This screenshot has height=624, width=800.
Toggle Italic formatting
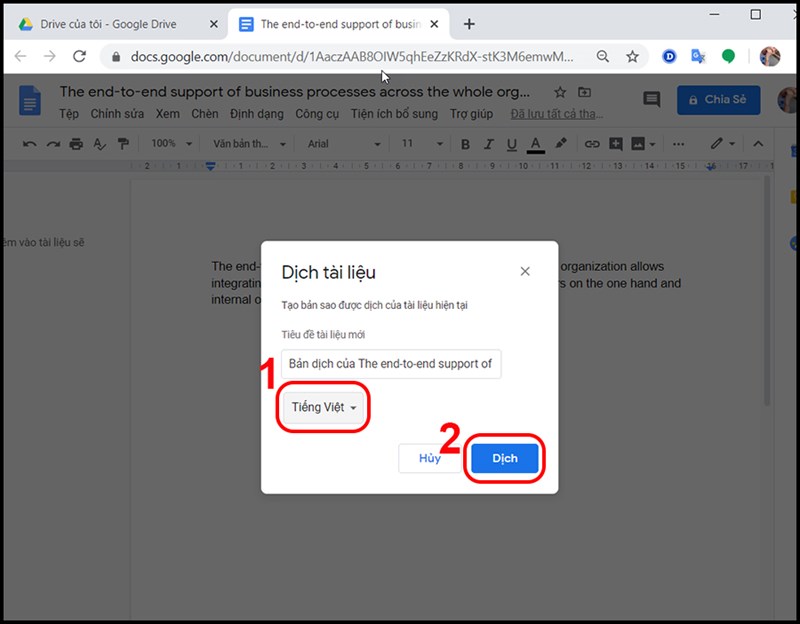click(x=487, y=144)
